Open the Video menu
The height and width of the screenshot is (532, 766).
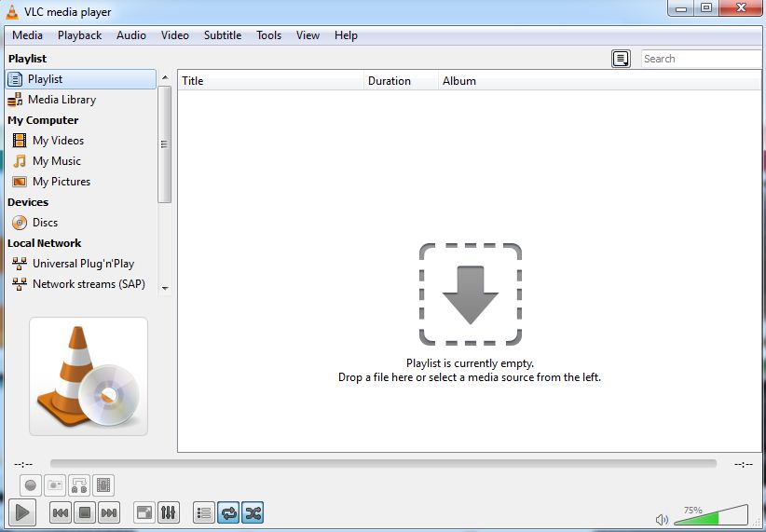tap(175, 35)
